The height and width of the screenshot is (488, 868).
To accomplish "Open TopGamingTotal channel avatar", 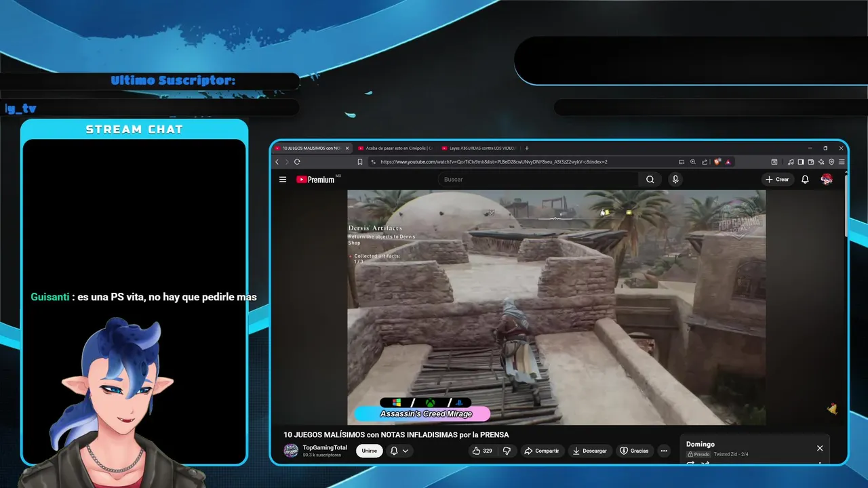I will click(x=291, y=451).
